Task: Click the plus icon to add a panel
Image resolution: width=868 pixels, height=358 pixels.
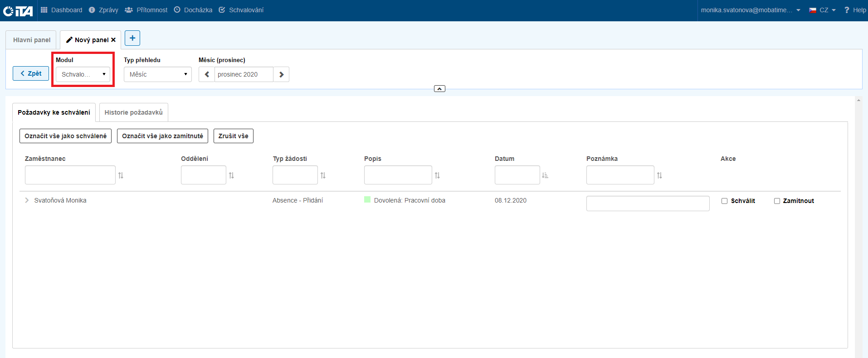Action: pos(132,38)
